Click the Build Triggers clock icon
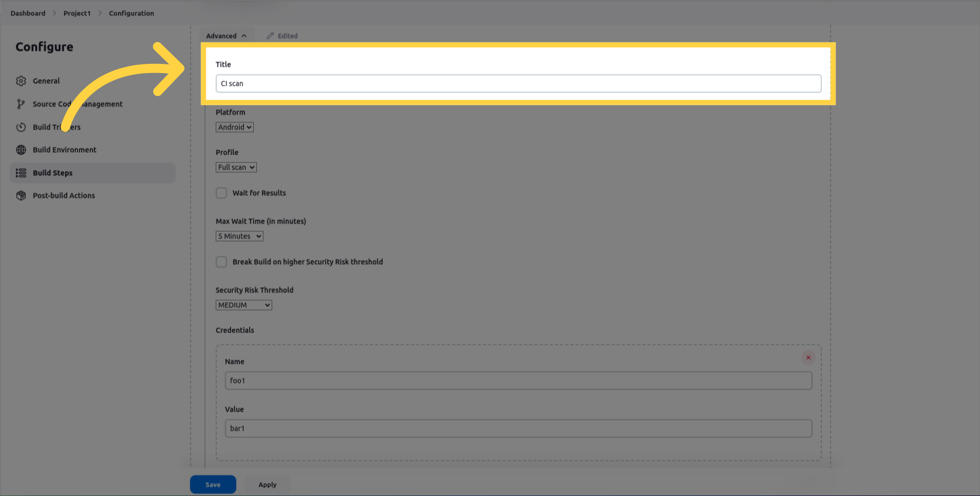The height and width of the screenshot is (496, 980). tap(21, 127)
